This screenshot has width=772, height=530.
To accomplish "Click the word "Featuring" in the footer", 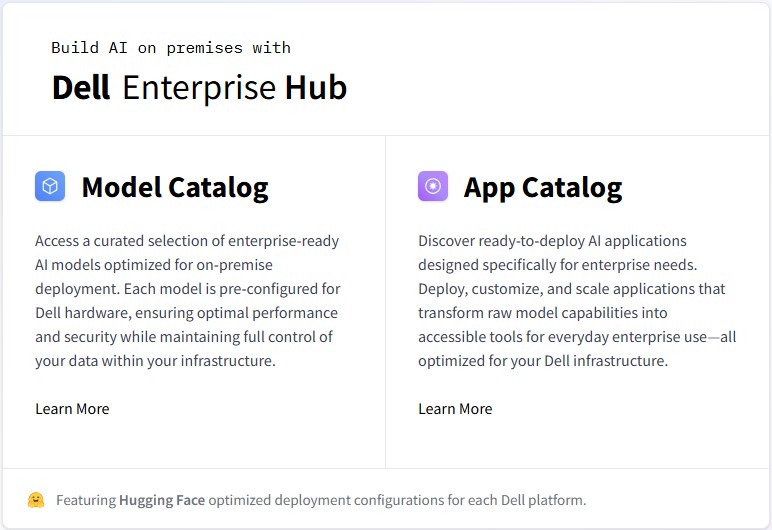I will [x=86, y=500].
